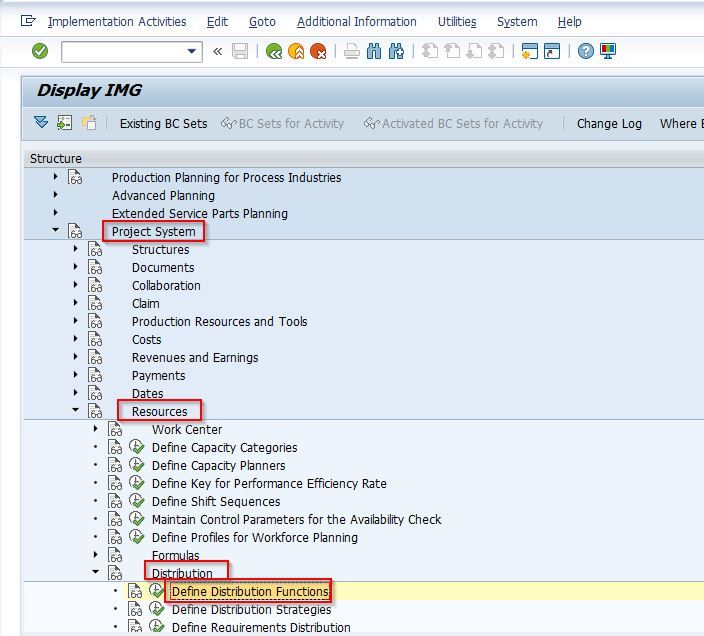Select Revenues and Earnings node
704x636 pixels.
pos(195,358)
